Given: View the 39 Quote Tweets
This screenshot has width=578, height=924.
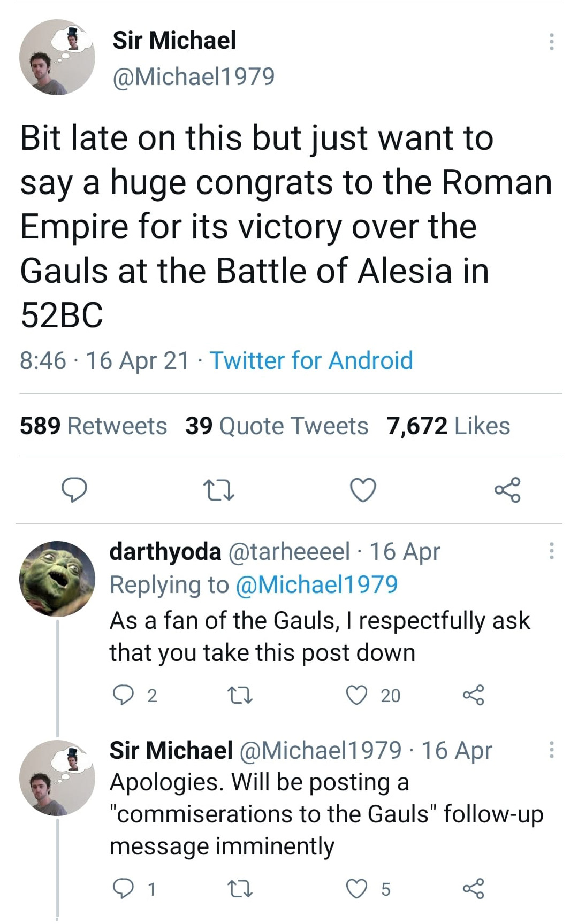Looking at the screenshot, I should click(x=277, y=426).
